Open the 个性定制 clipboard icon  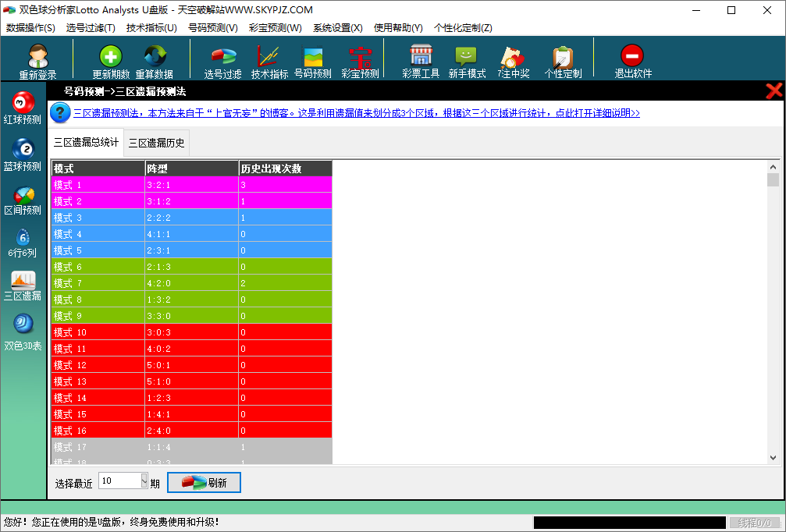(x=563, y=57)
